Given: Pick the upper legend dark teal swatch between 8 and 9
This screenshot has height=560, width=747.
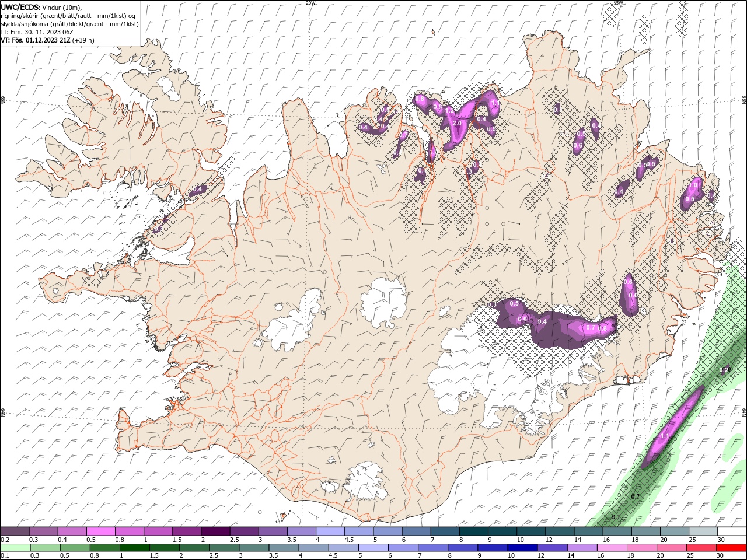Looking at the screenshot, I should pos(474,531).
